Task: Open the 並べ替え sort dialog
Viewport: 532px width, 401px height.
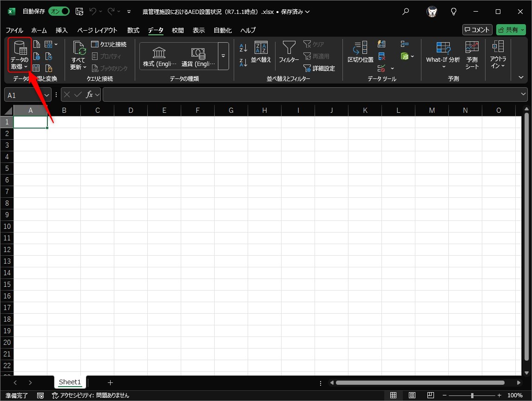Action: [x=261, y=52]
